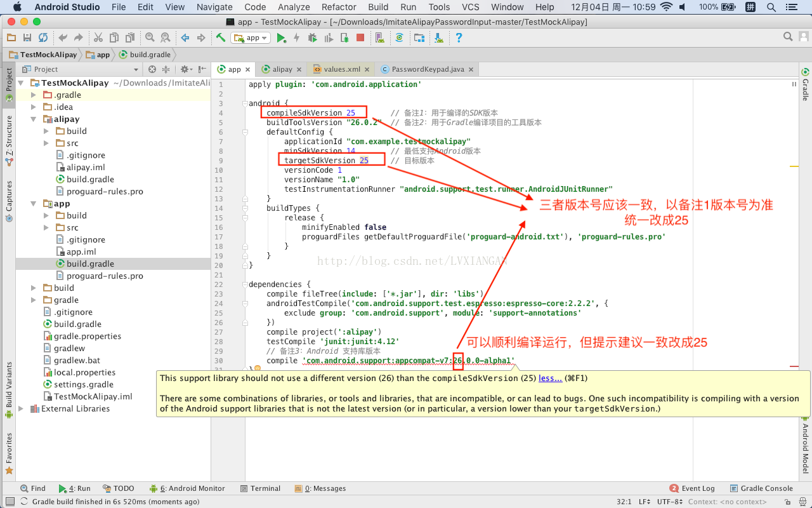Image resolution: width=812 pixels, height=508 pixels.
Task: Click the Make Project hammer icon
Action: pyautogui.click(x=221, y=38)
